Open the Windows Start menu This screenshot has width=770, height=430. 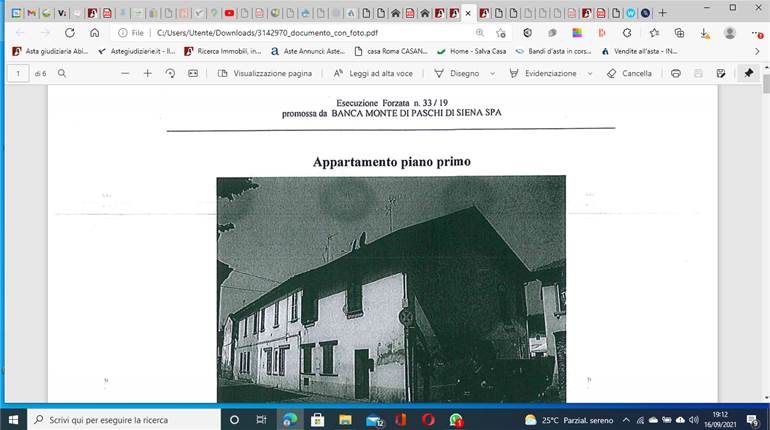click(13, 420)
